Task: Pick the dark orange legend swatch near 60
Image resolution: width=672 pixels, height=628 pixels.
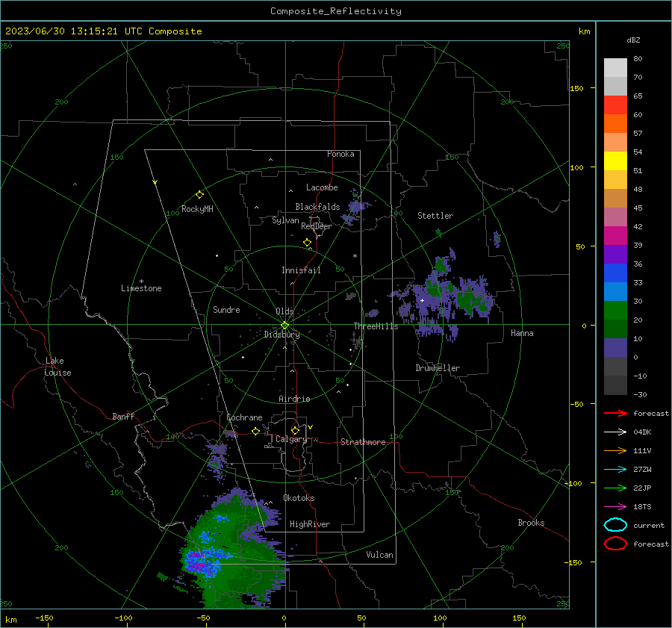Action: 615,123
